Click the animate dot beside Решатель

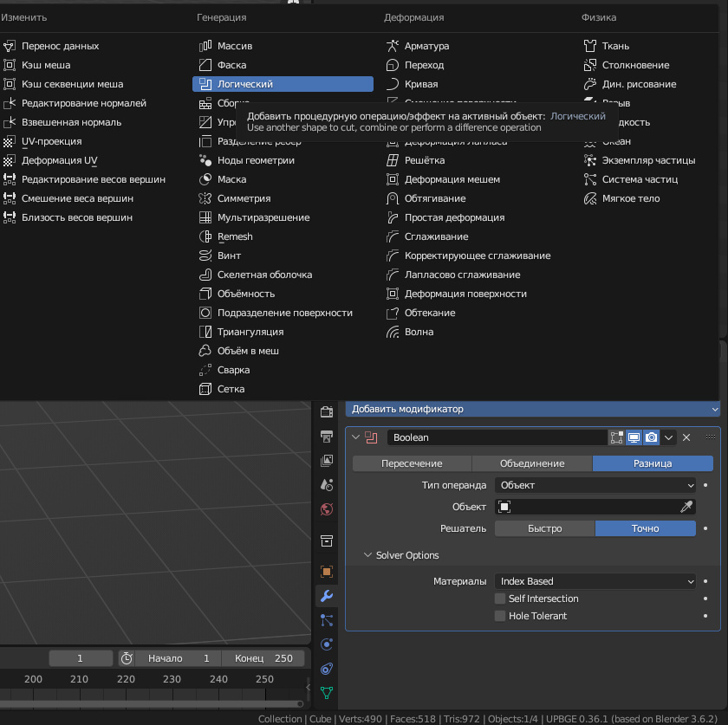pyautogui.click(x=705, y=528)
